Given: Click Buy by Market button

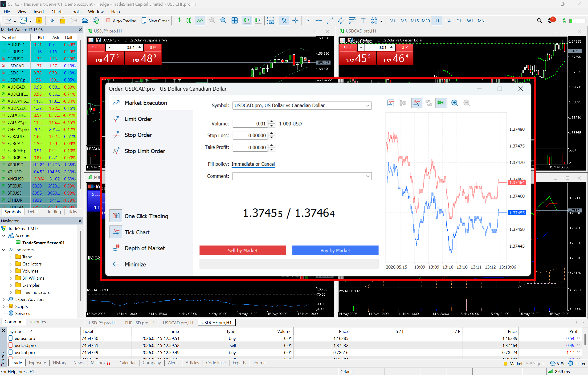Looking at the screenshot, I should (335, 250).
